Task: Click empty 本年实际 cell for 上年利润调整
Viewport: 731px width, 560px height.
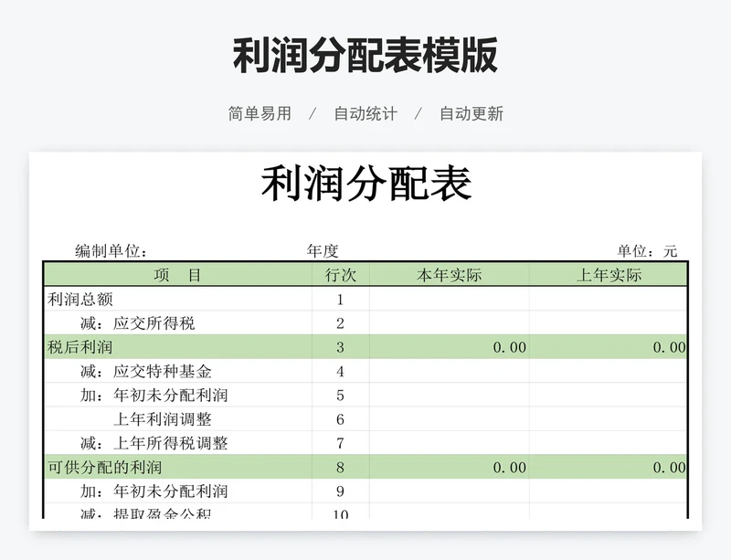Action: click(450, 419)
